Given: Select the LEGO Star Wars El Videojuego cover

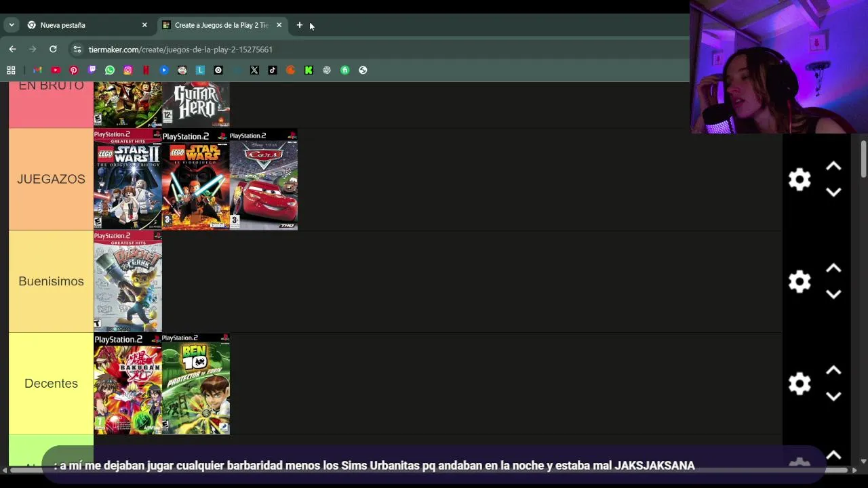Looking at the screenshot, I should (x=196, y=180).
